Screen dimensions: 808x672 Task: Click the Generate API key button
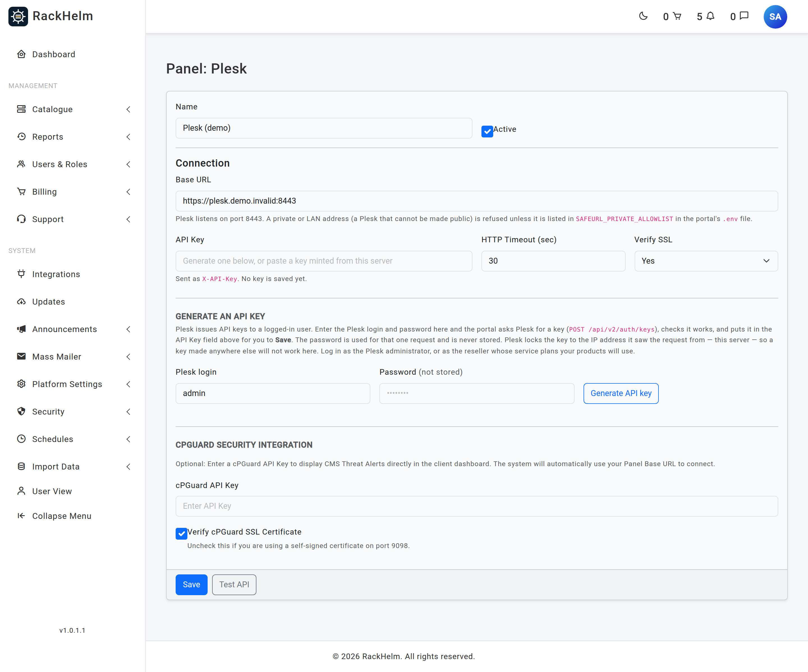621,393
